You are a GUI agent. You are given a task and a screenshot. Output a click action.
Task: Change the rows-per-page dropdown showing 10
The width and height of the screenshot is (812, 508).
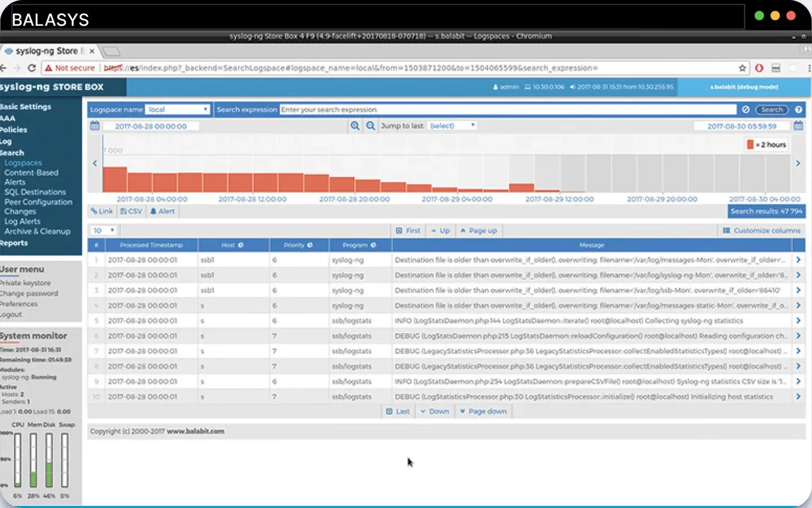[x=104, y=230]
